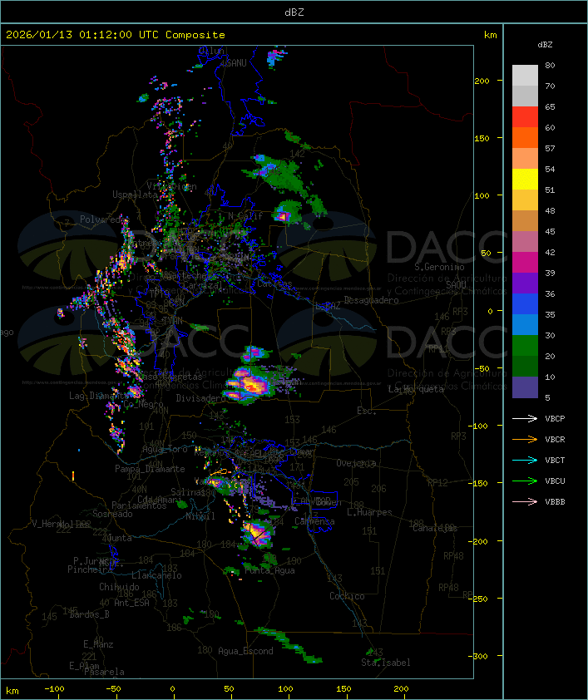
Task: Pick the green 20-30 dBZ swatch
Action: tap(525, 345)
